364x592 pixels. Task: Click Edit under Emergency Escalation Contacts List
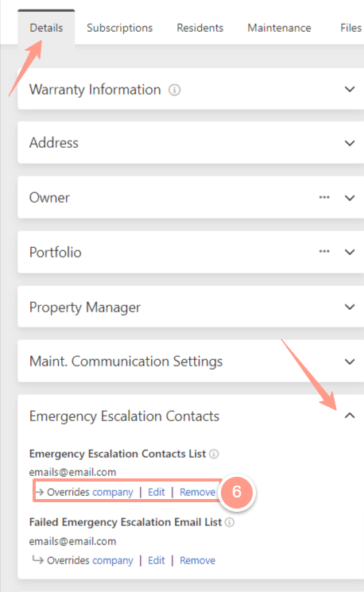coord(157,492)
